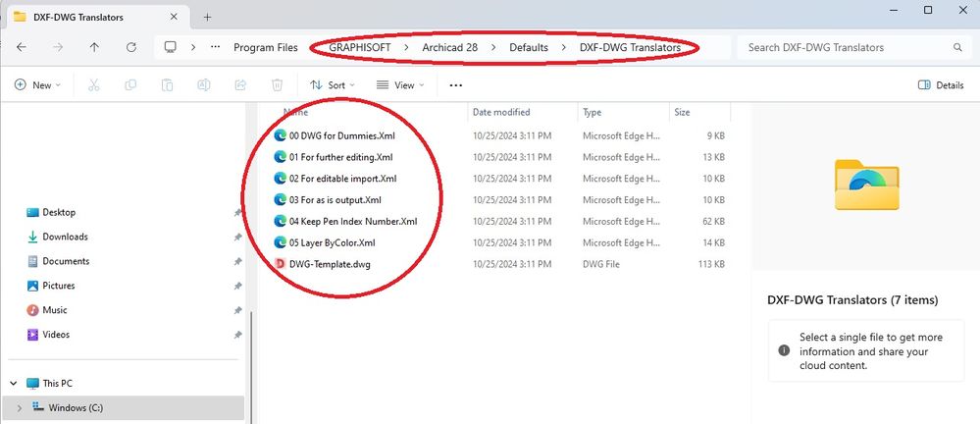980x424 pixels.
Task: Select Program Files in the breadcrumb
Action: click(266, 47)
